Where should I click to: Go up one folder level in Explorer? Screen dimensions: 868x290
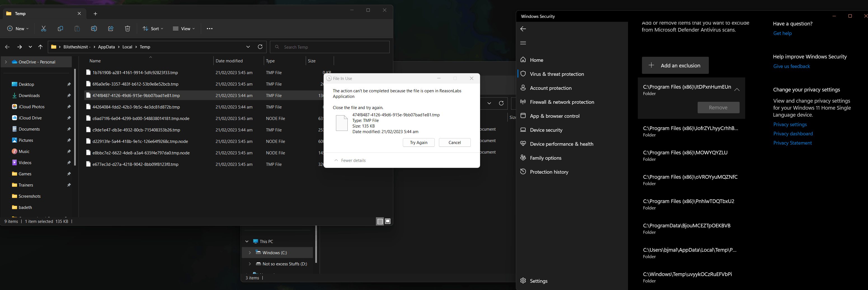tap(41, 47)
